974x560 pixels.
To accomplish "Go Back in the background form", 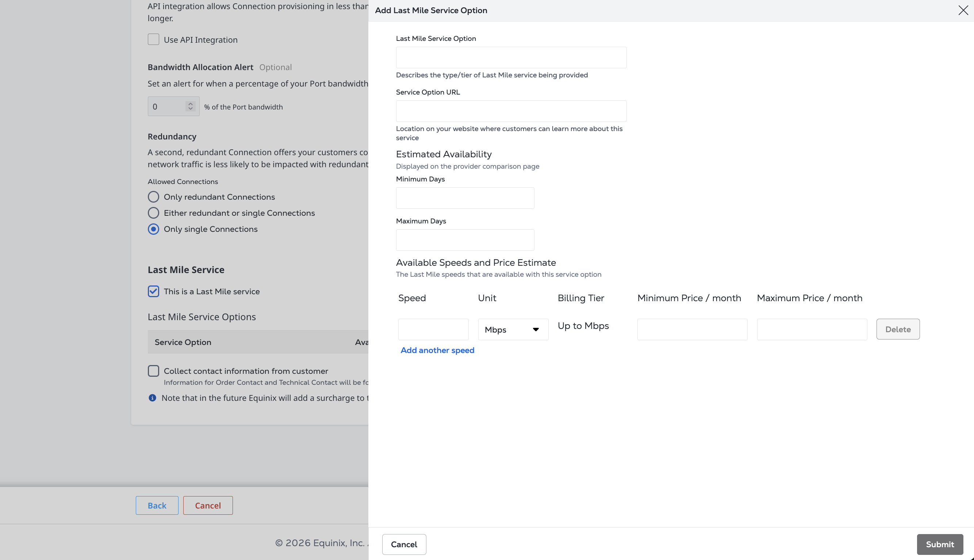I will (157, 505).
